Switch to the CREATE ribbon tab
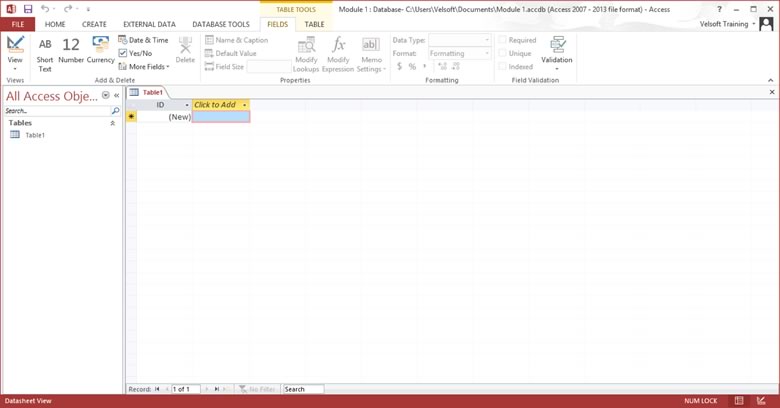780x408 pixels. tap(94, 24)
